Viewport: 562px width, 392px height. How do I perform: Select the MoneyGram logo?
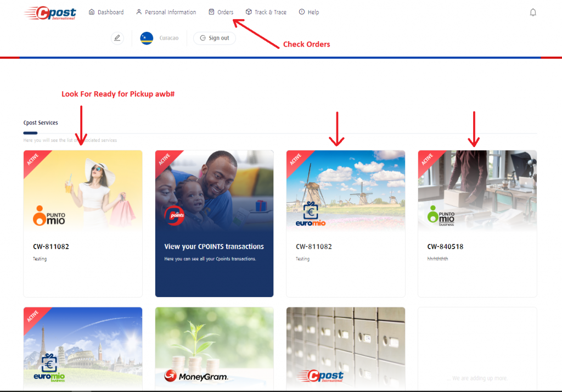coord(196,376)
